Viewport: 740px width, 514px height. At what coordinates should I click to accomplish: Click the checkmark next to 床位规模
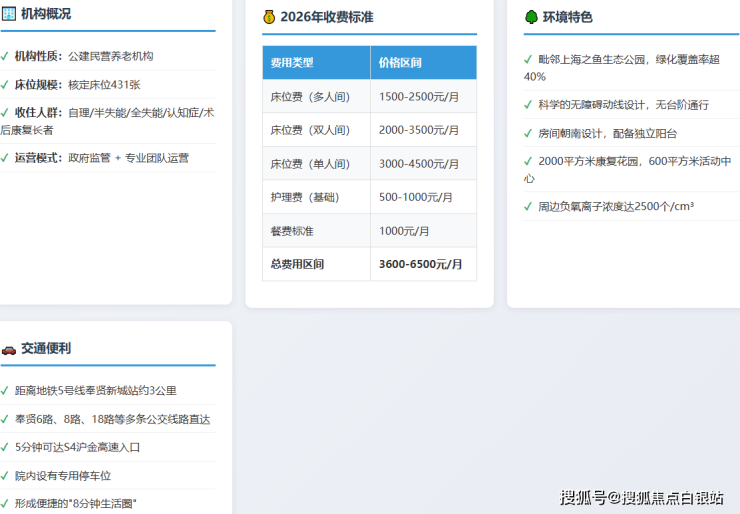click(x=5, y=85)
